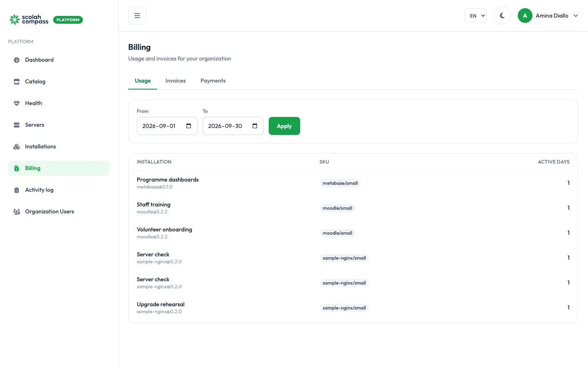Click the PLATFORM badge near logo
The image size is (588, 368).
[x=68, y=20]
